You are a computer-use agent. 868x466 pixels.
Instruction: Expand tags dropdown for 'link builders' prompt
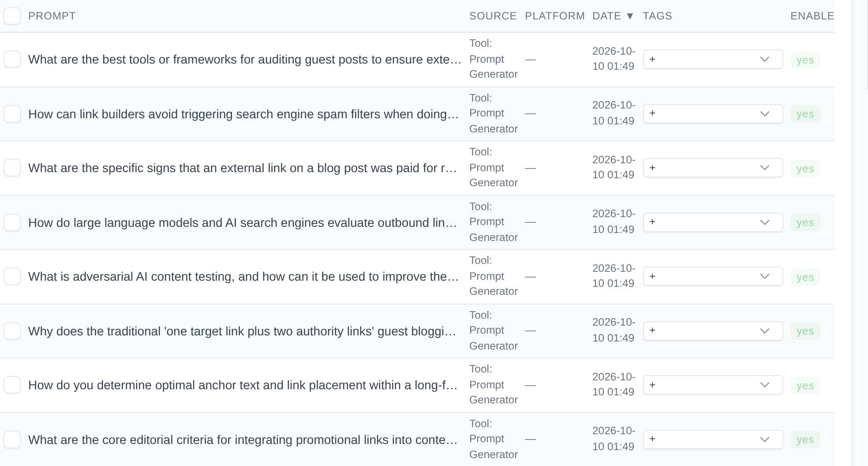[713, 114]
